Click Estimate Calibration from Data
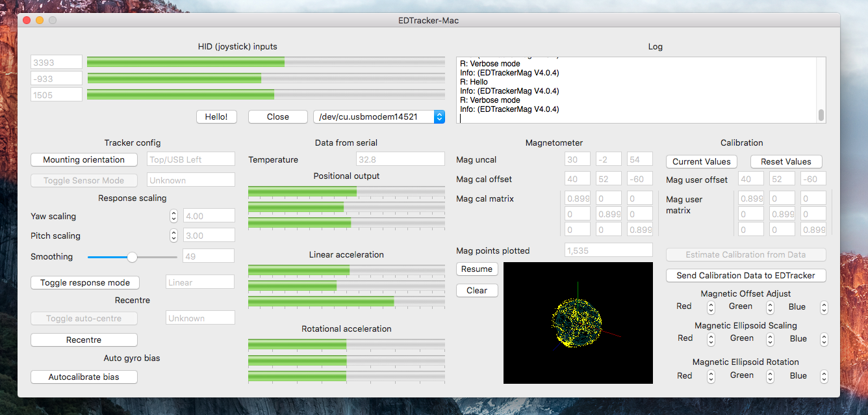The image size is (868, 415). tap(746, 254)
